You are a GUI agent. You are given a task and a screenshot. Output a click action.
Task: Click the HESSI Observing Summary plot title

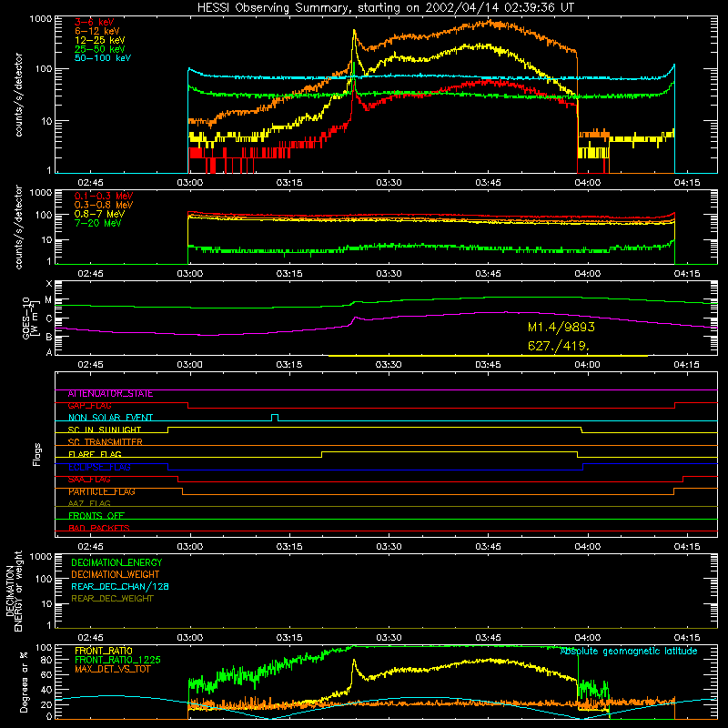click(x=385, y=8)
